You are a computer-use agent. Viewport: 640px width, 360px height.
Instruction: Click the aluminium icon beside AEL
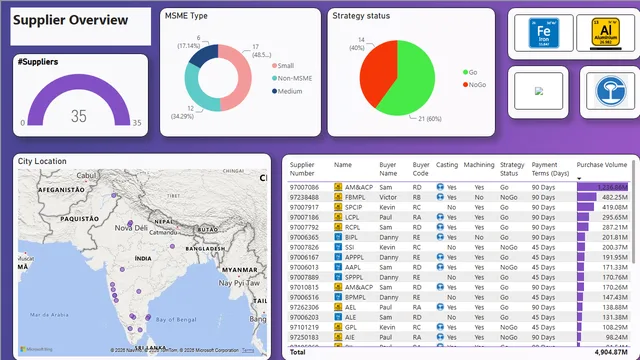click(338, 307)
